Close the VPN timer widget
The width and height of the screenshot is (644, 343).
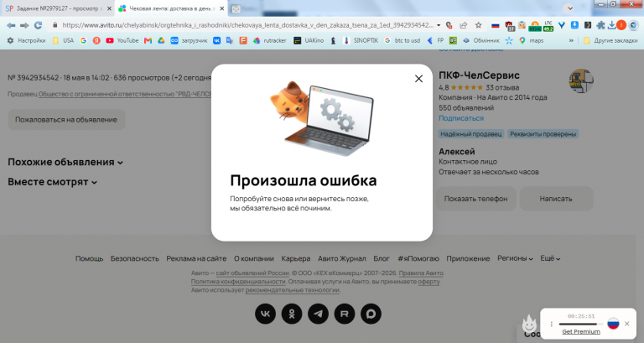[626, 324]
